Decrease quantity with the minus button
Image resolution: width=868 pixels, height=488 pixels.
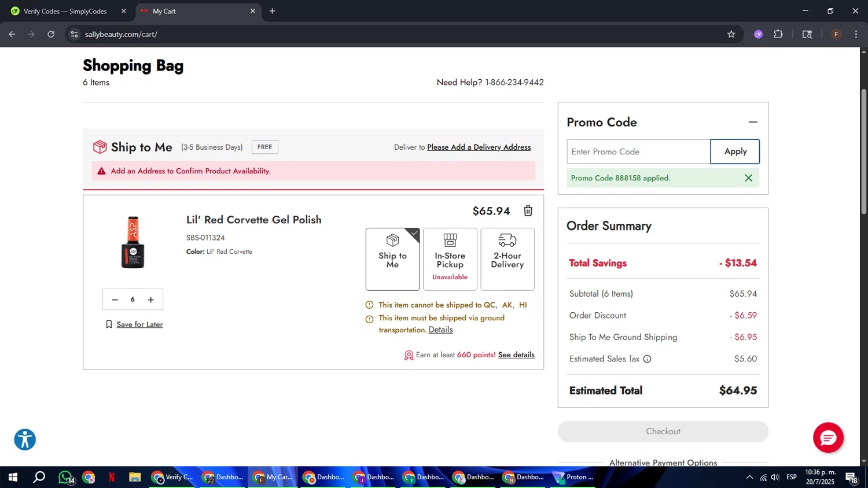[115, 300]
